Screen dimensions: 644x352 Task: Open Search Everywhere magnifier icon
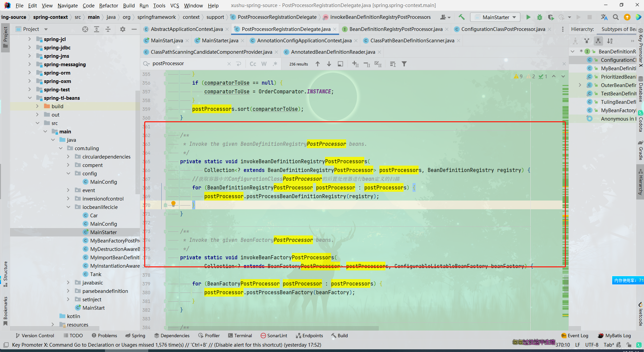[x=615, y=17]
